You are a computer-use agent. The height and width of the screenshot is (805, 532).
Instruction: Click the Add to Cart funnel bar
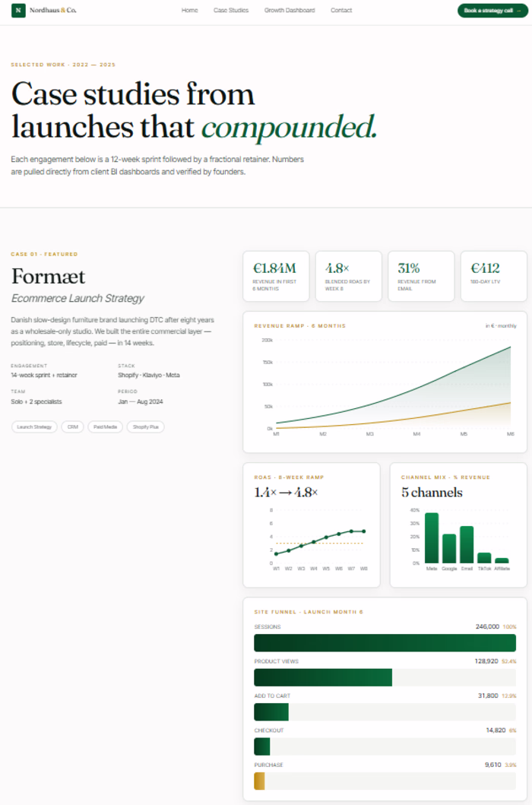point(271,712)
